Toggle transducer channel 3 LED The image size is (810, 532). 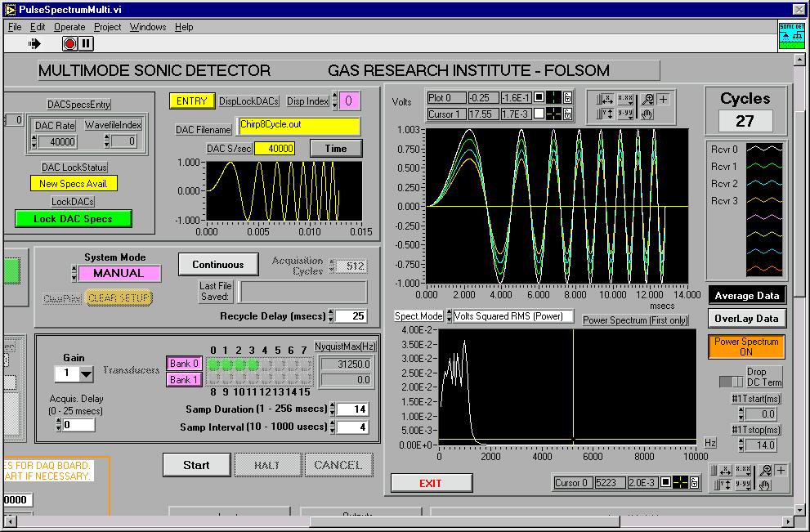coord(252,364)
